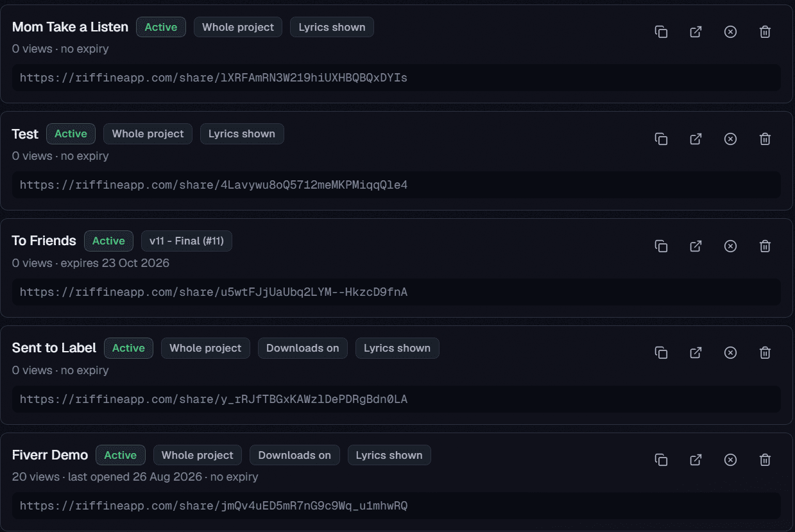Revoke the Fiverr Demo share link

tap(730, 459)
